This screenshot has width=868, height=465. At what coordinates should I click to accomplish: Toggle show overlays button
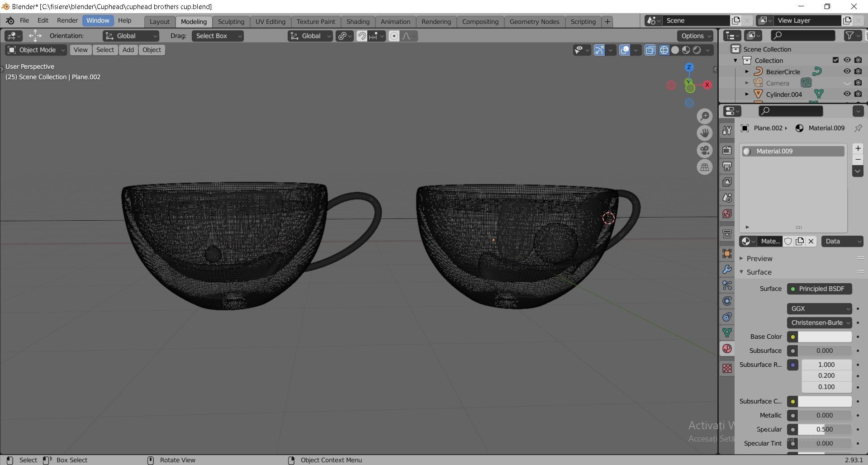(x=624, y=50)
